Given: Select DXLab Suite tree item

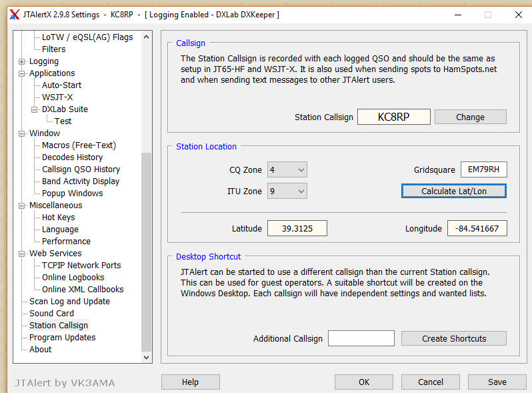Looking at the screenshot, I should tap(65, 109).
